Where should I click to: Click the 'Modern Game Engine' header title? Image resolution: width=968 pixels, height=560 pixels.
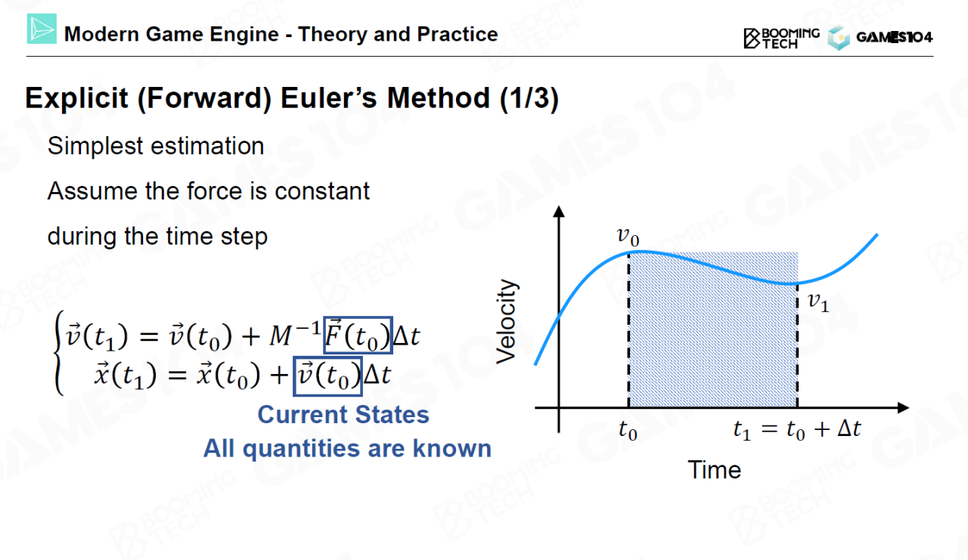point(281,34)
